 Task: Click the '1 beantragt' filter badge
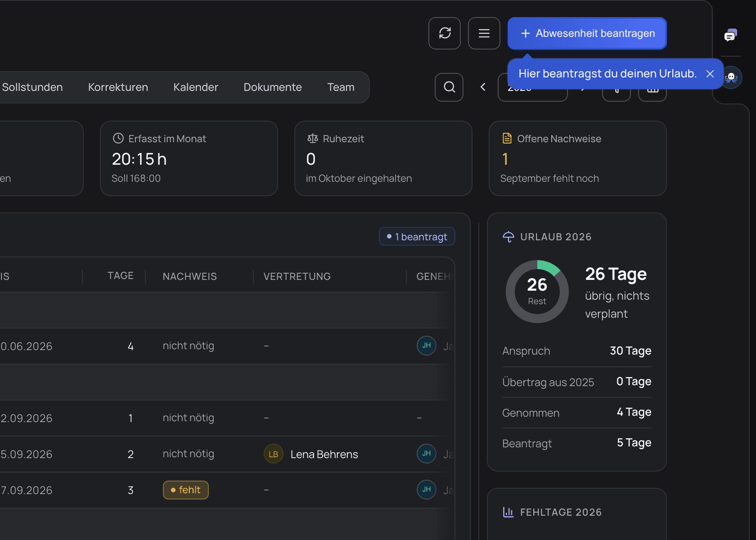point(417,237)
